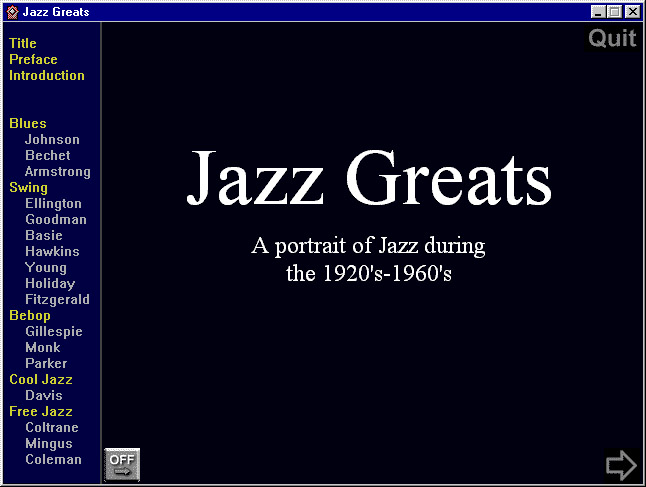
Task: Open the Preface section
Action: click(33, 59)
